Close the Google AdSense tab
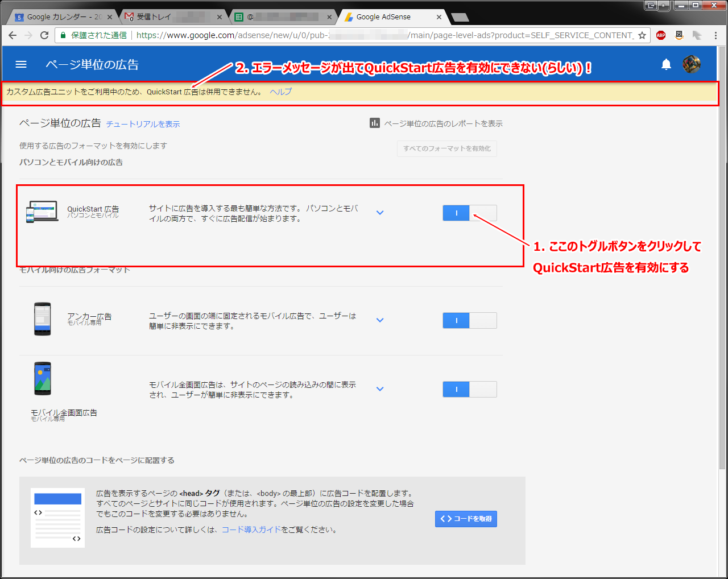This screenshot has height=579, width=728. (x=439, y=17)
